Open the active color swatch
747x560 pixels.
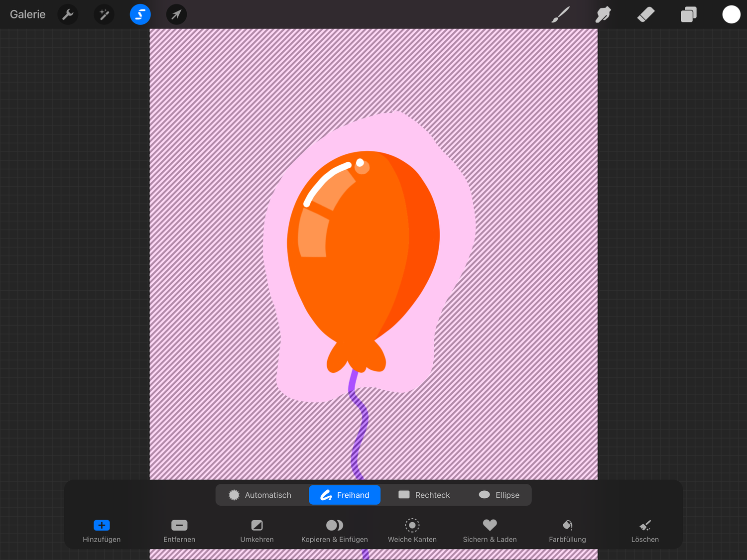tap(731, 14)
